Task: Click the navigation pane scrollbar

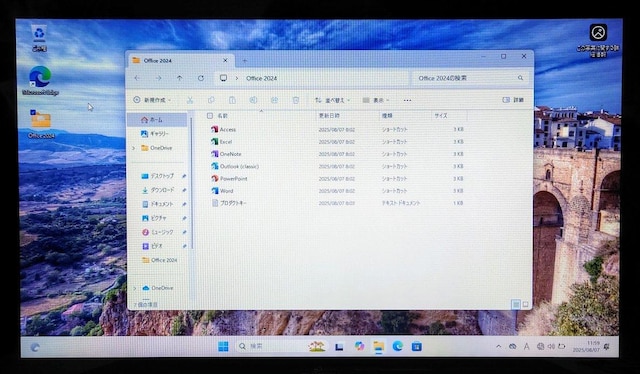Action: tap(191, 184)
